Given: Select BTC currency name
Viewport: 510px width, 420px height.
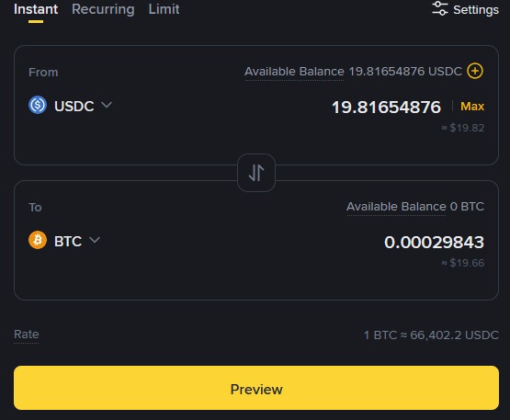Looking at the screenshot, I should pyautogui.click(x=68, y=242).
